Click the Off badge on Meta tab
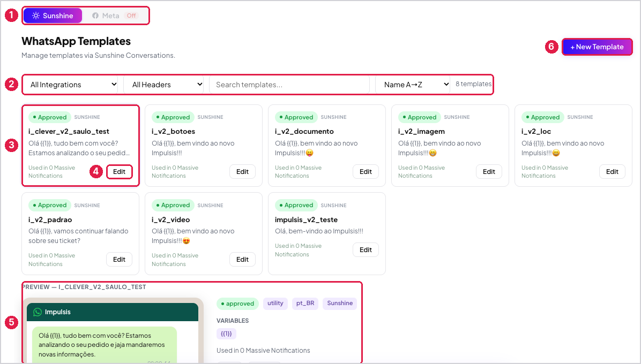Image resolution: width=641 pixels, height=364 pixels. click(x=131, y=16)
